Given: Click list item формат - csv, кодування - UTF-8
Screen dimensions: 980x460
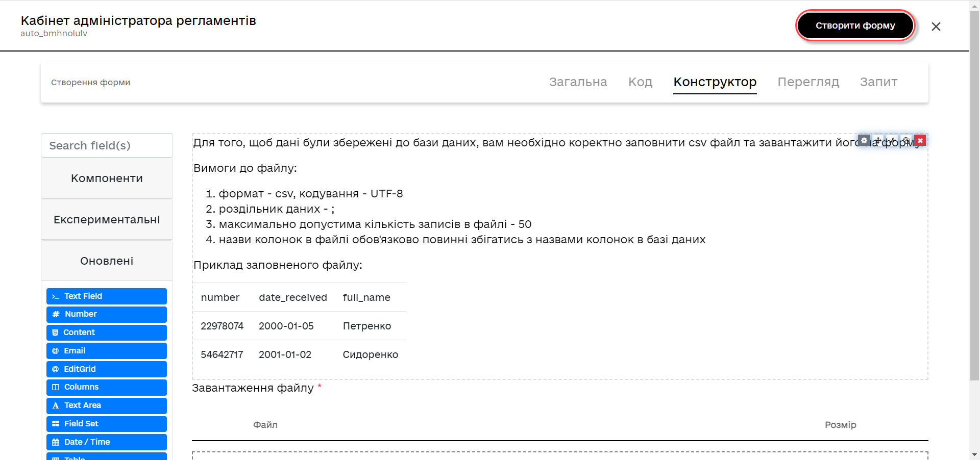Looking at the screenshot, I should click(311, 194).
